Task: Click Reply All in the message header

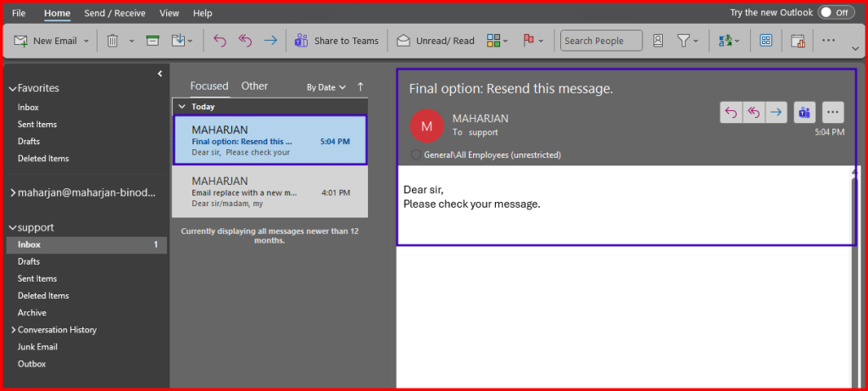Action: [x=754, y=113]
